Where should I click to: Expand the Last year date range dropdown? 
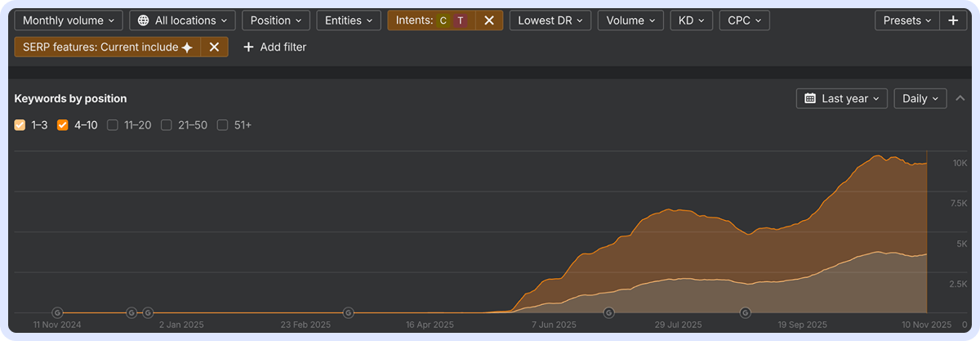click(842, 98)
